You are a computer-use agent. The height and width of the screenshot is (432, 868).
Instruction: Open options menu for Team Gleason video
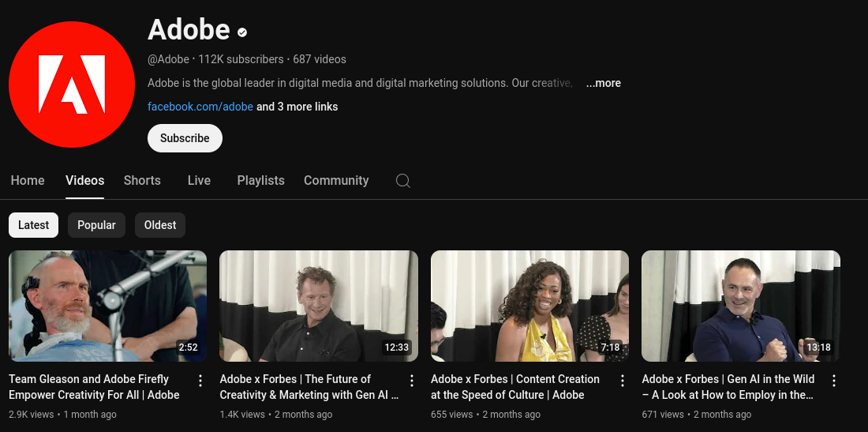(200, 381)
